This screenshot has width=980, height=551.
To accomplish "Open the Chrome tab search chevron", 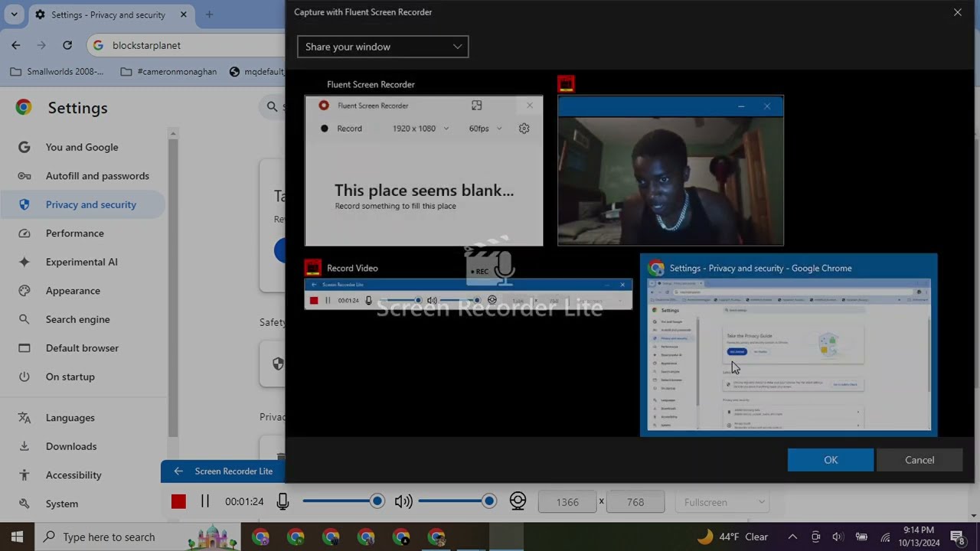I will [14, 15].
